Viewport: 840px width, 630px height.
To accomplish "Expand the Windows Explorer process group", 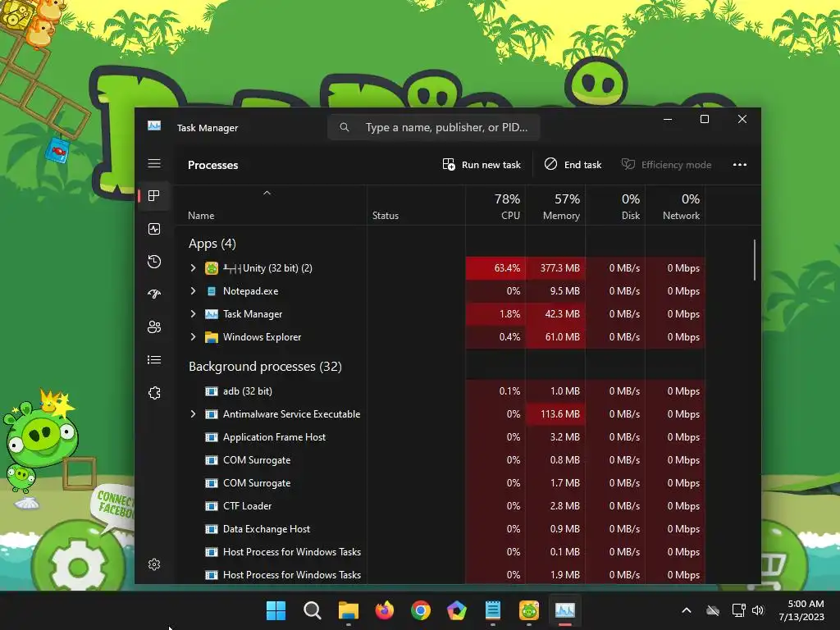I will tap(194, 337).
